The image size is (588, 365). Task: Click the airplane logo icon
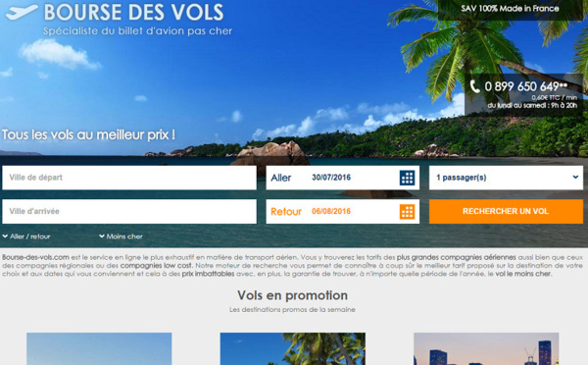click(x=22, y=12)
